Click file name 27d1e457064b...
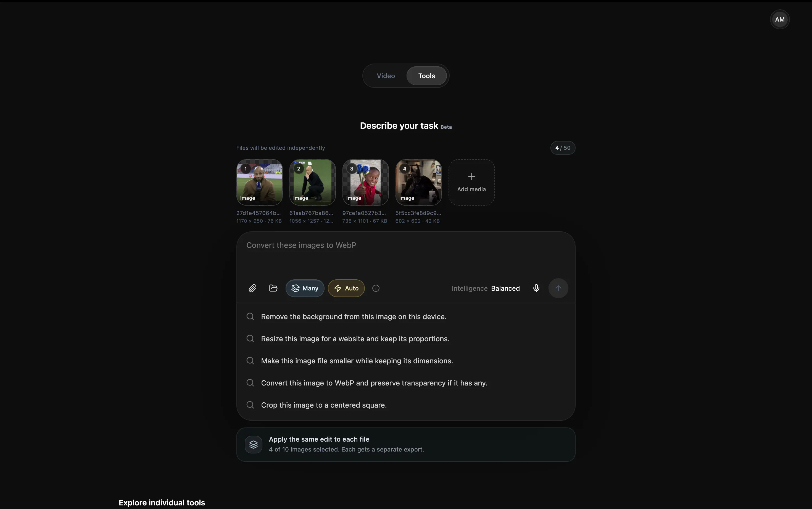The height and width of the screenshot is (509, 812). [x=258, y=213]
